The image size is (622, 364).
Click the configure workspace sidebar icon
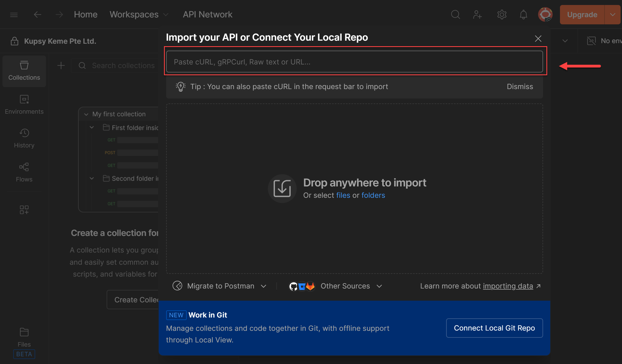point(24,210)
